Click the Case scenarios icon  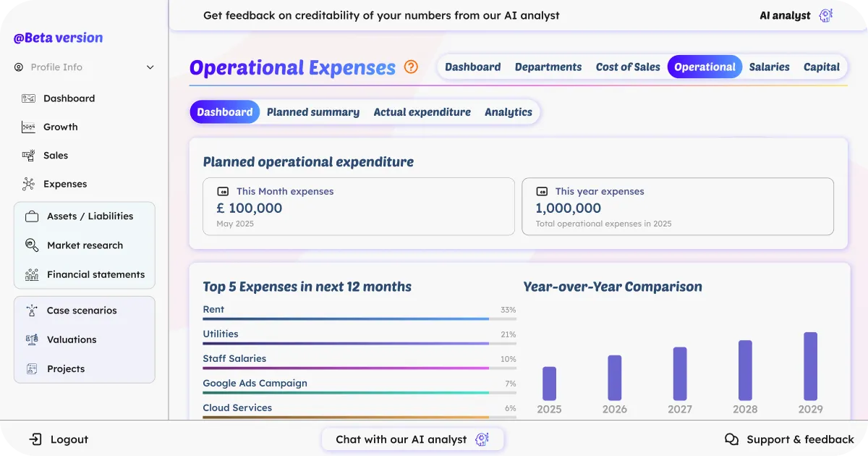coord(32,311)
